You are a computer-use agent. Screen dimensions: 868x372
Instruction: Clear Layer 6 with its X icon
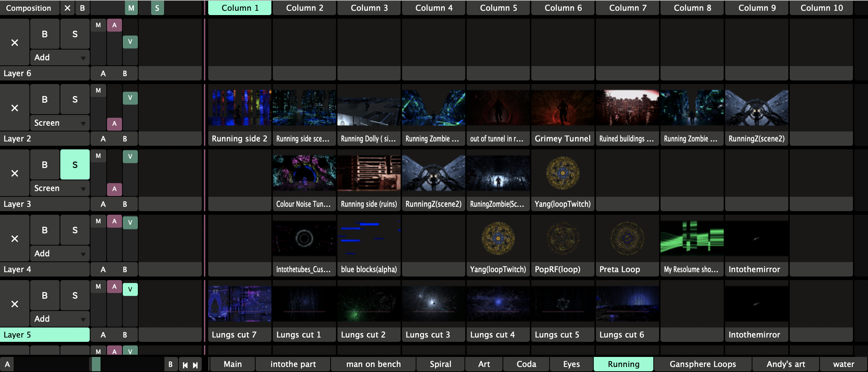coord(15,43)
